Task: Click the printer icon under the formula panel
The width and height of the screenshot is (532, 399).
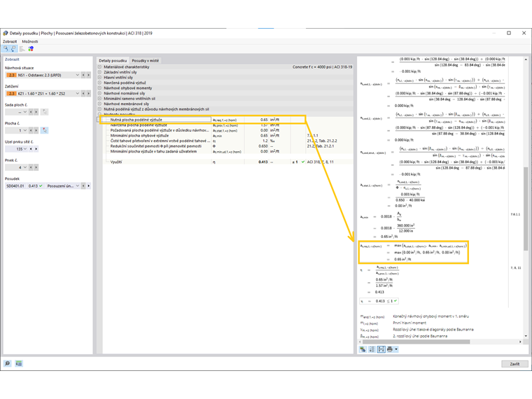Action: 390,349
